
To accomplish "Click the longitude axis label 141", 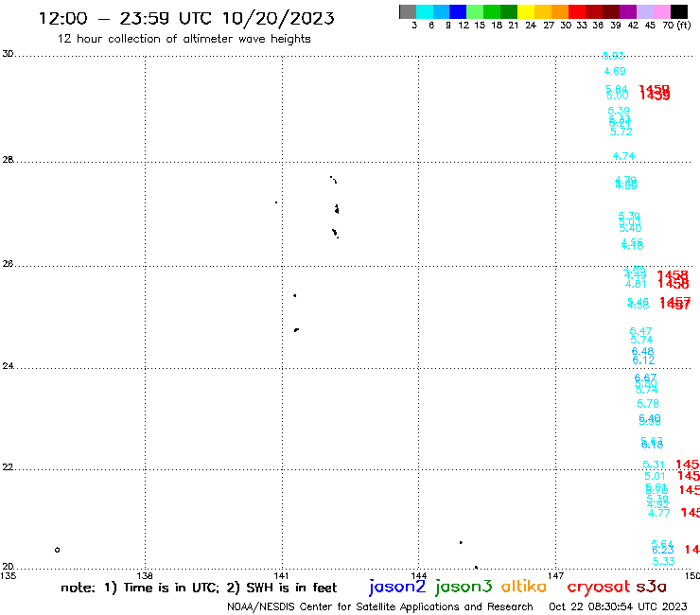I will (282, 575).
